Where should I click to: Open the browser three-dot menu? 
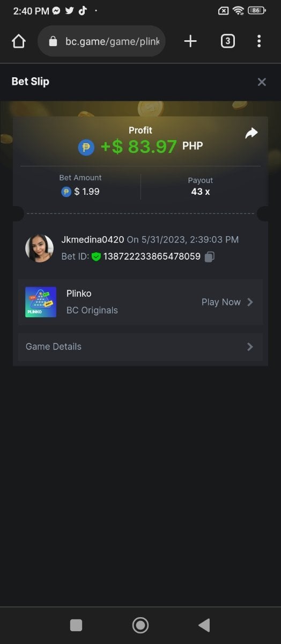point(259,41)
